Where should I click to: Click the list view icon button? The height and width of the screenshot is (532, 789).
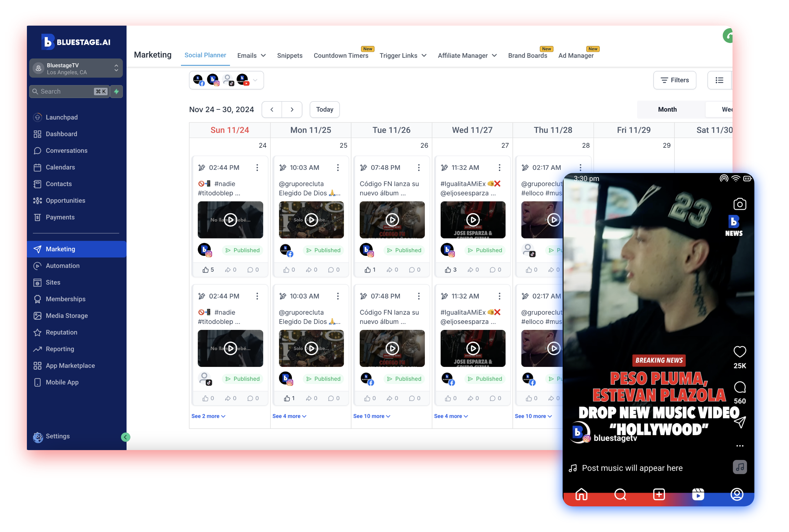pyautogui.click(x=719, y=80)
